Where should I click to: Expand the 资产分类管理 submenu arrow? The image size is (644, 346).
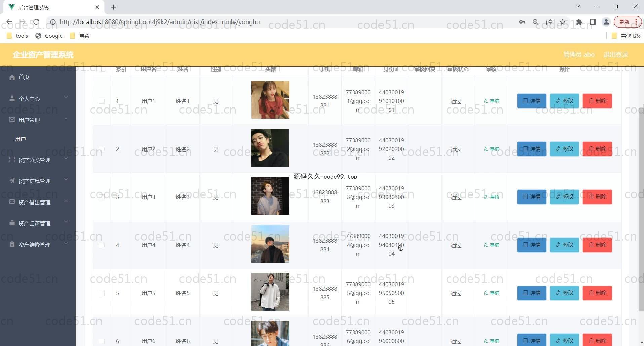tap(66, 159)
